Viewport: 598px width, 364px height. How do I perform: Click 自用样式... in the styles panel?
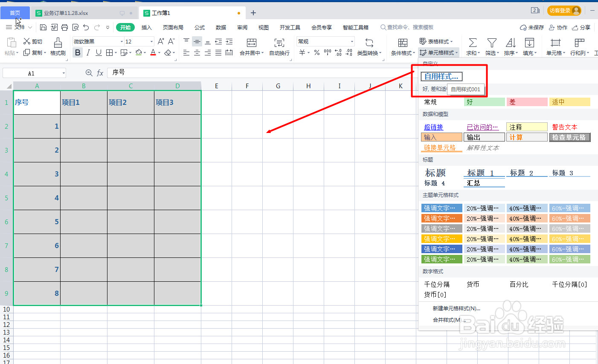[441, 77]
